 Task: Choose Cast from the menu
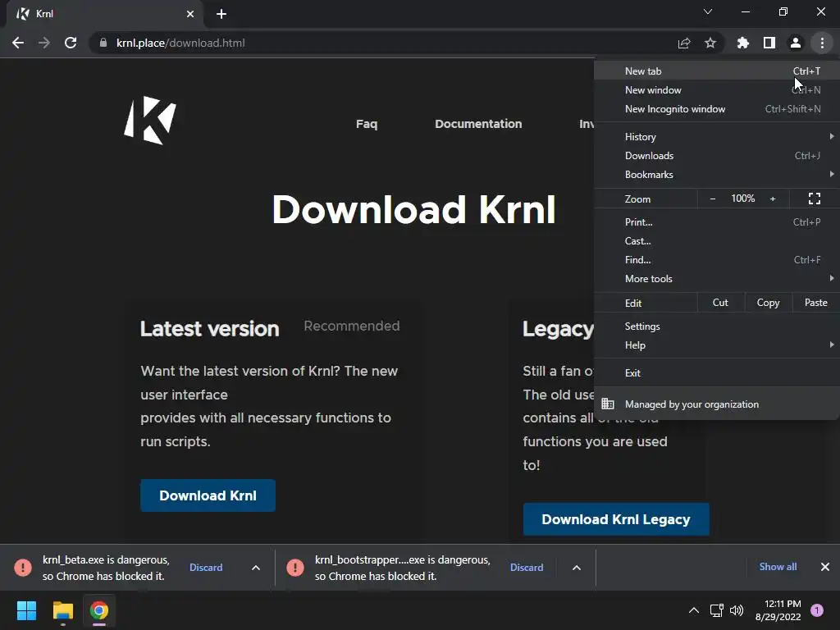click(x=717, y=241)
